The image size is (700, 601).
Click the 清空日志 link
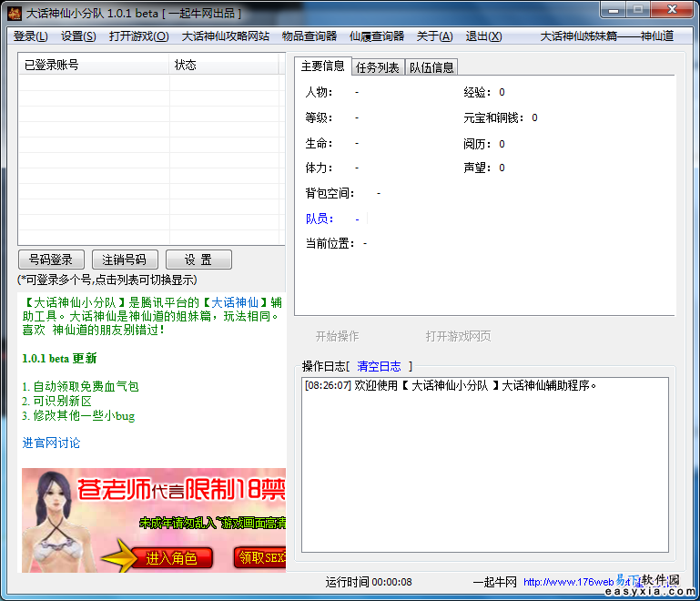tap(379, 366)
